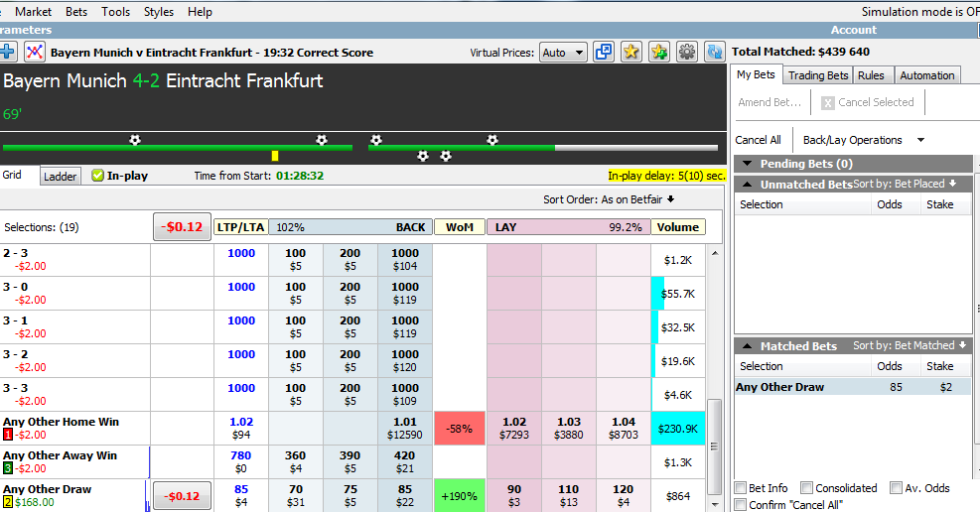Click the Sort Order direction arrow
Image resolution: width=980 pixels, height=512 pixels.
pyautogui.click(x=670, y=199)
